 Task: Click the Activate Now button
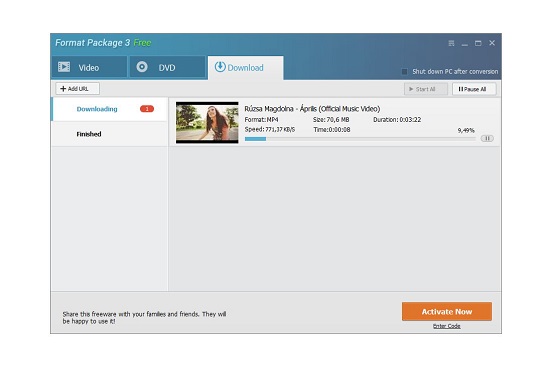pos(447,312)
